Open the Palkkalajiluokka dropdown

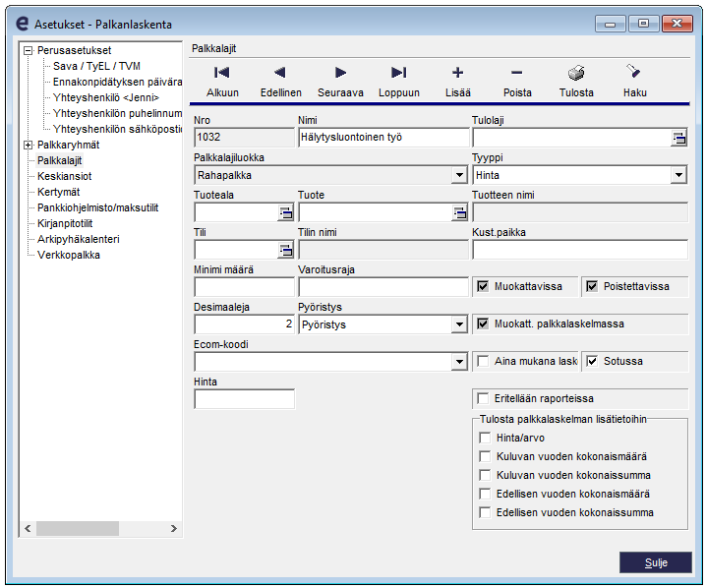pyautogui.click(x=459, y=175)
